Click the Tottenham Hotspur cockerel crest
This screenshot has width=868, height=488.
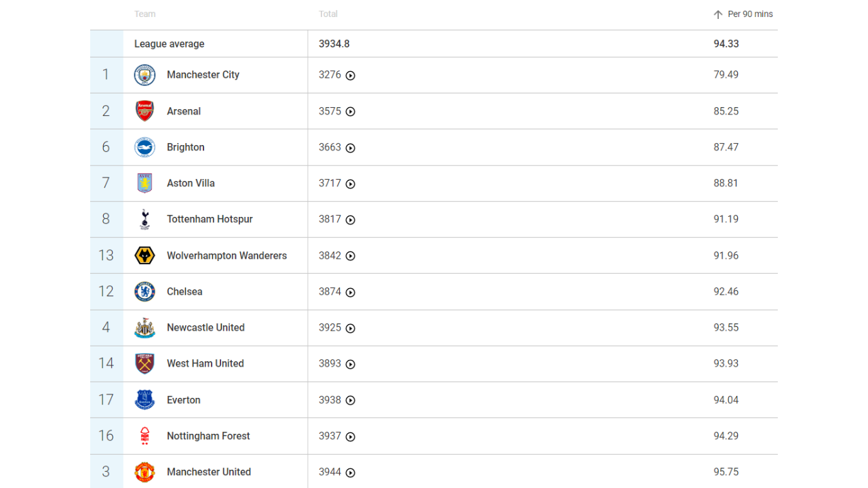[x=144, y=219]
